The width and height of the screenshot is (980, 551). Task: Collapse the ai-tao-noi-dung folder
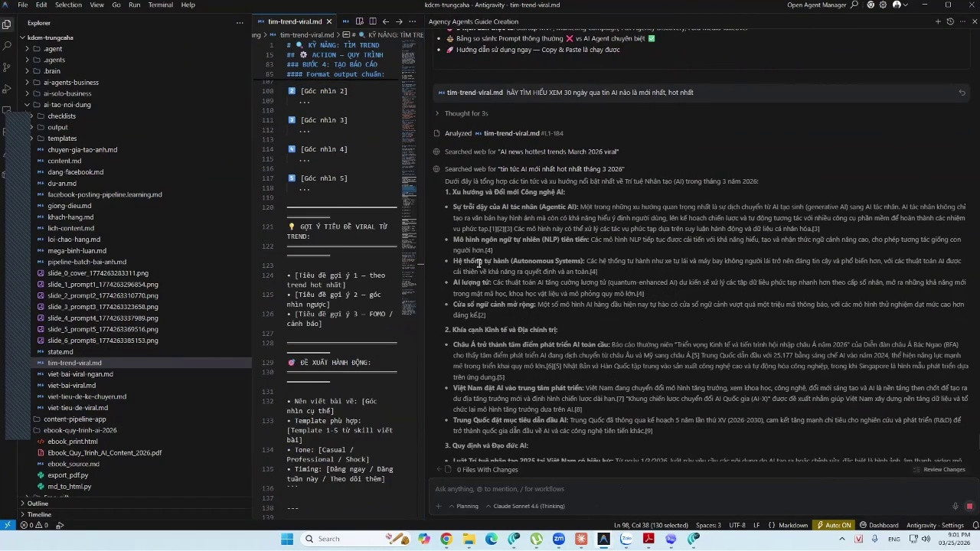[67, 105]
